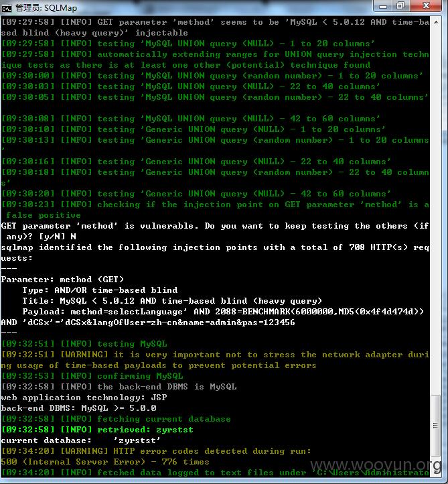Click the 'false positive' line
The height and width of the screenshot is (484, 448).
(44, 215)
